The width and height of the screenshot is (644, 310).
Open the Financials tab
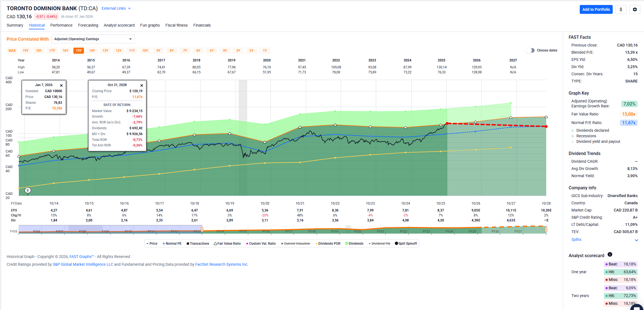coord(202,25)
